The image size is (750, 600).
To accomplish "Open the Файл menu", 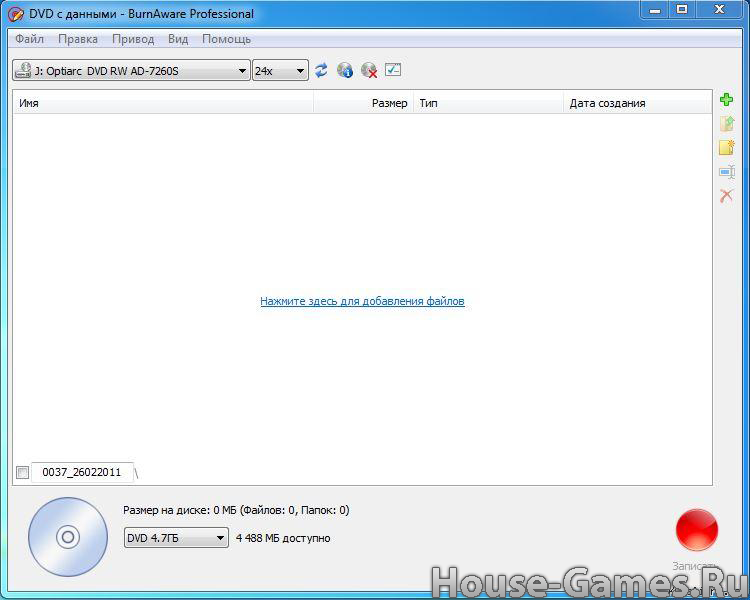I will pos(29,39).
